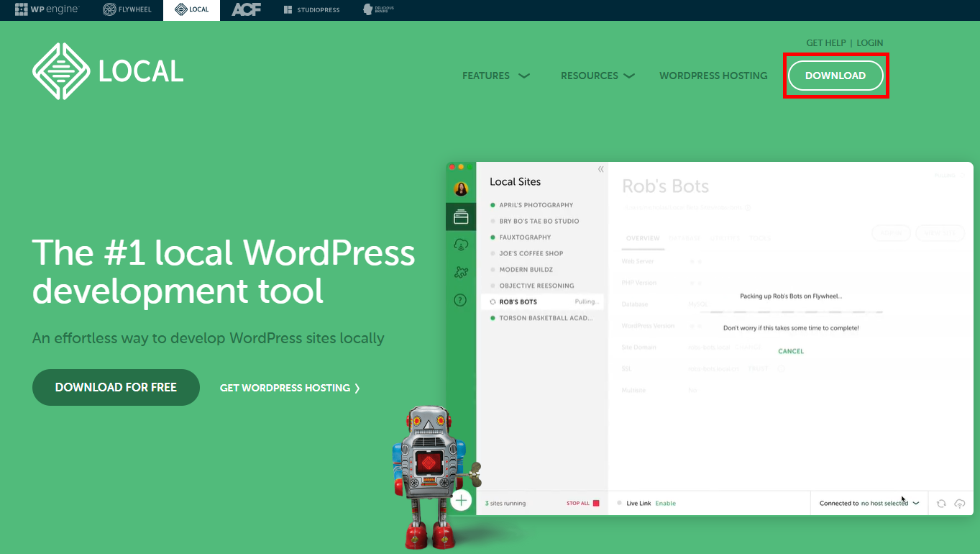The image size is (980, 554).
Task: Open the ACF brand tab
Action: pyautogui.click(x=247, y=10)
